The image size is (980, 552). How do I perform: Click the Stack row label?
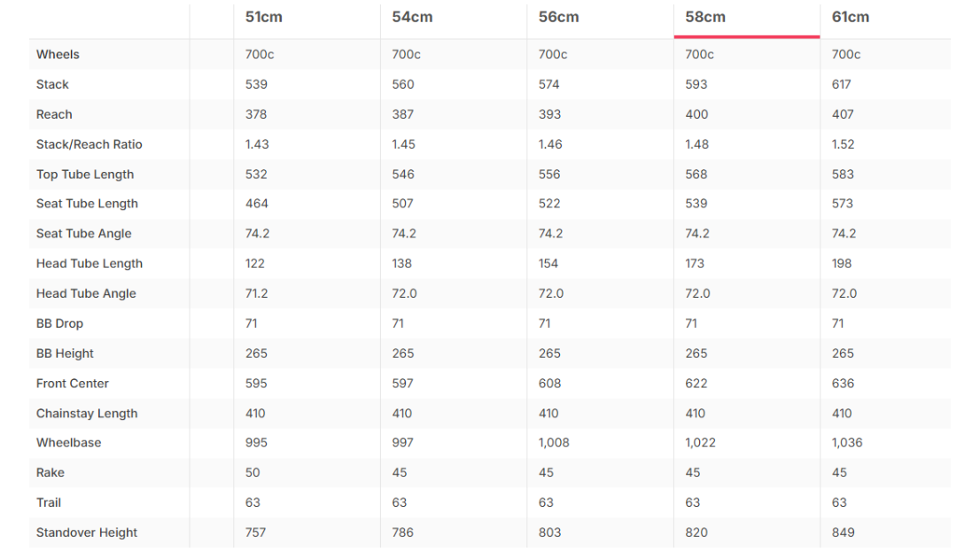pos(52,84)
